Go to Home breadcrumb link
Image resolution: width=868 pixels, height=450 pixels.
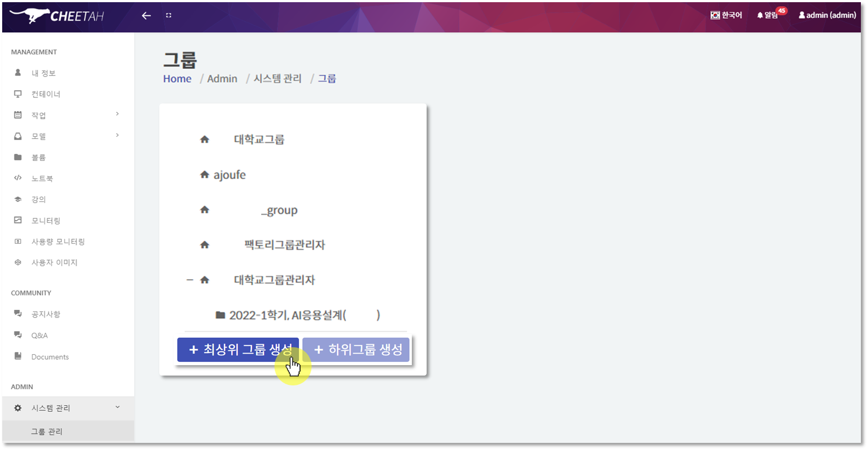pyautogui.click(x=177, y=79)
